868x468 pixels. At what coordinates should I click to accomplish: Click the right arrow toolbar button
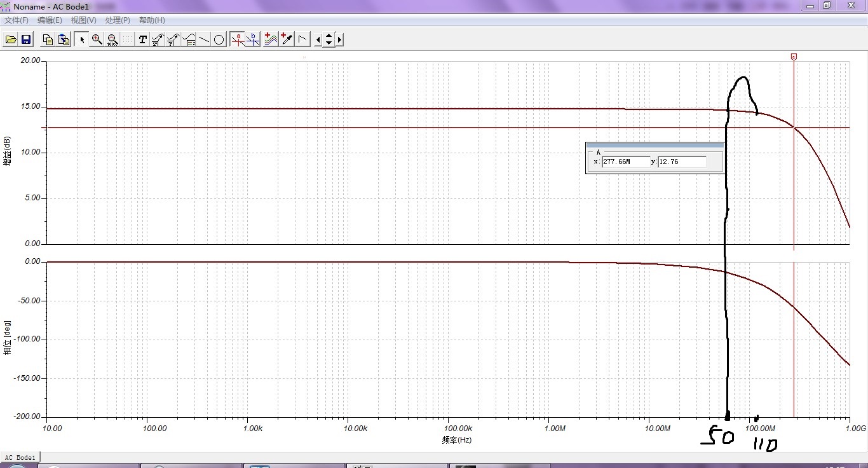click(339, 39)
